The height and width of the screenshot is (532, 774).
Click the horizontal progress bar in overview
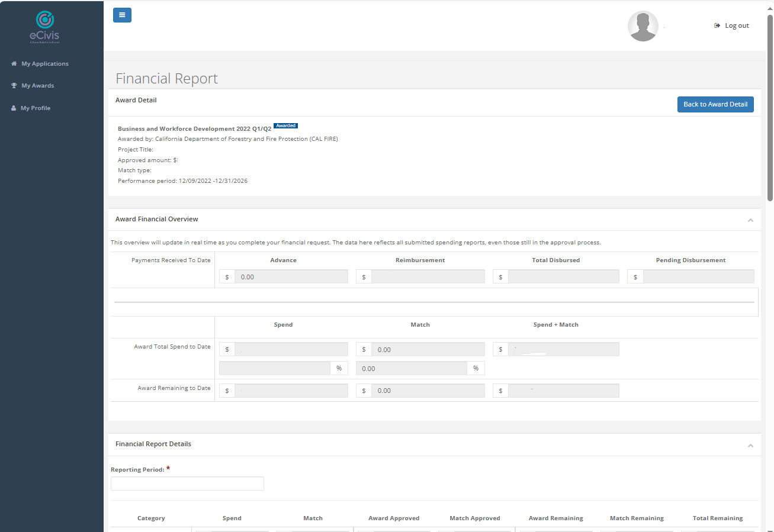click(434, 302)
